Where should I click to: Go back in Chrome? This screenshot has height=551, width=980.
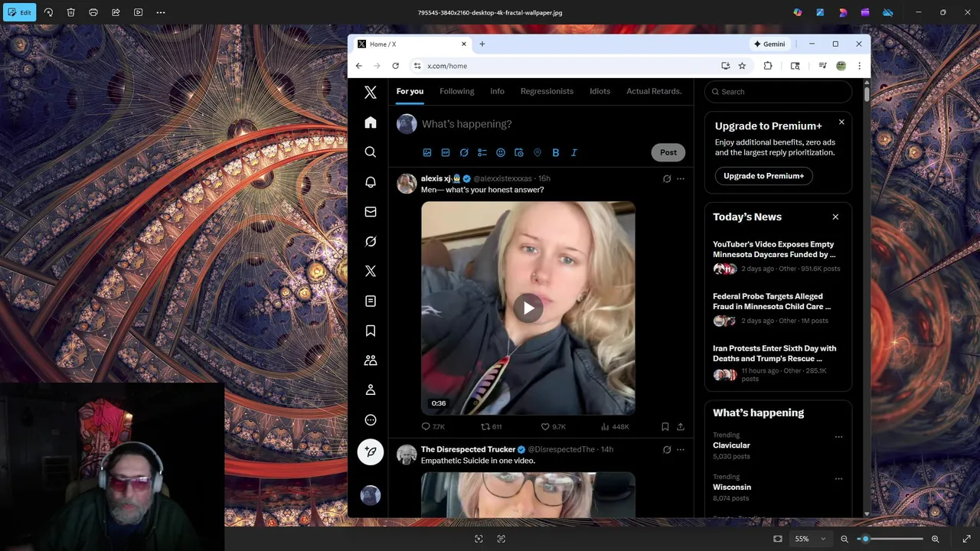point(358,66)
